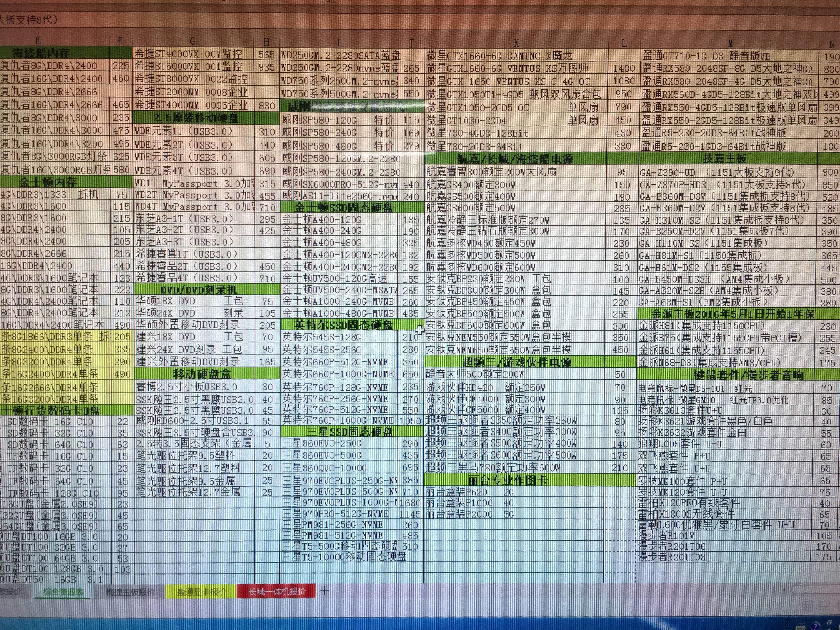The height and width of the screenshot is (630, 840).
Task: Switch to Normal grid view icon
Action: click(x=807, y=606)
